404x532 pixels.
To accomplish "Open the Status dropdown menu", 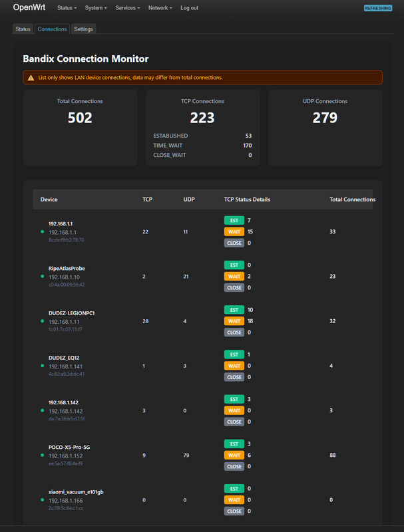I will [67, 8].
